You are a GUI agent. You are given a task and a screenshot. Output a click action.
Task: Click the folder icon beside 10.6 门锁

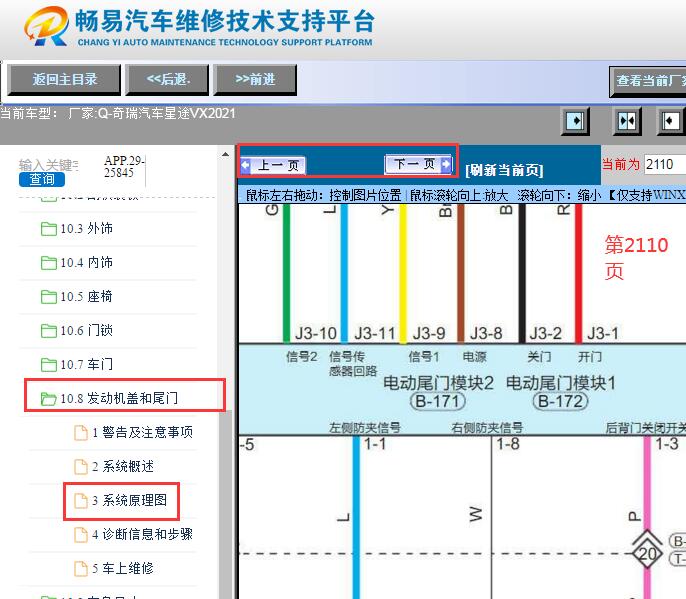coord(49,331)
